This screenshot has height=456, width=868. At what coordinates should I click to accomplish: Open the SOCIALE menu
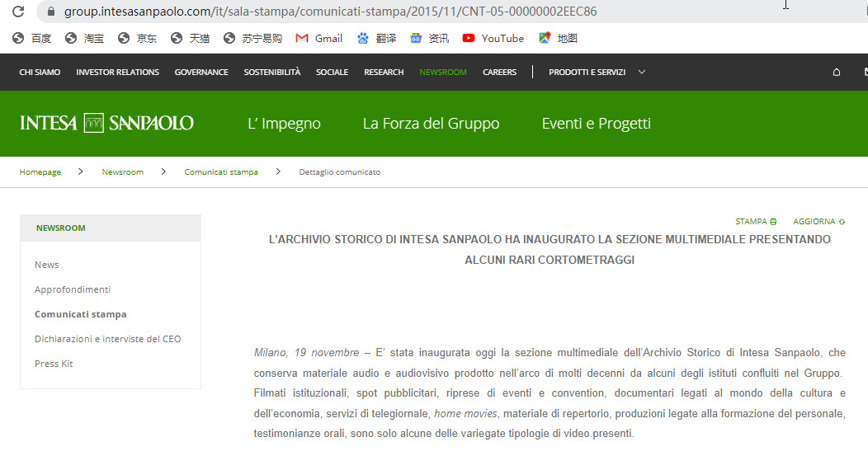click(x=333, y=72)
